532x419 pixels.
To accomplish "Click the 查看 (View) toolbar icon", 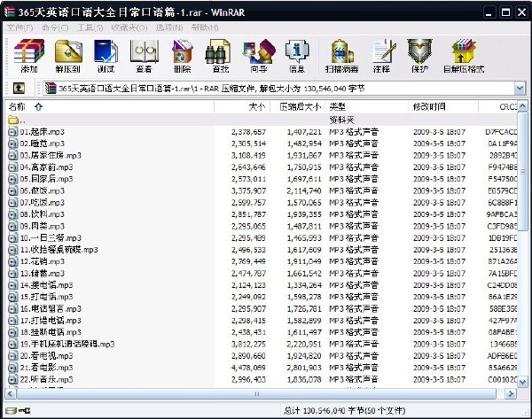I will click(145, 51).
